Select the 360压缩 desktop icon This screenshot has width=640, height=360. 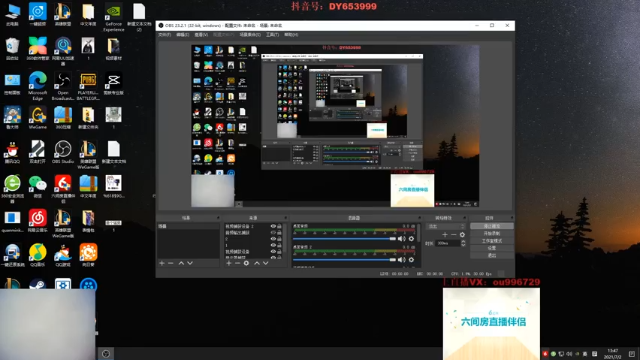(x=63, y=118)
